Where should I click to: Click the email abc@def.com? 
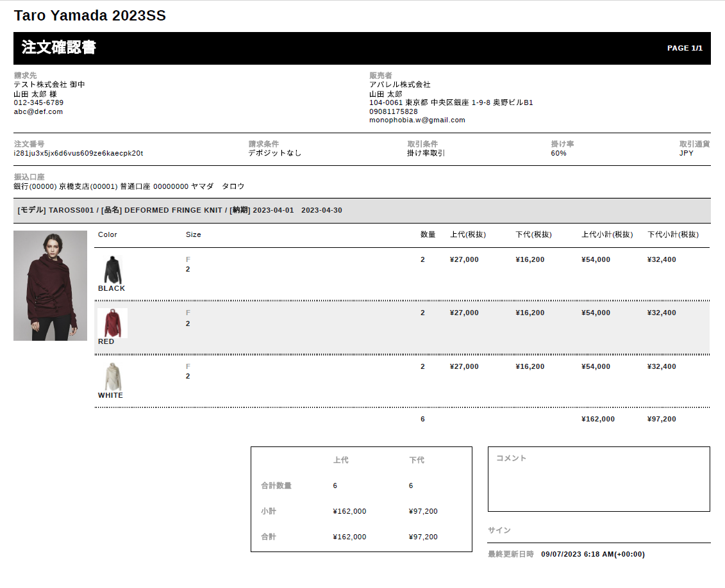[x=38, y=112]
